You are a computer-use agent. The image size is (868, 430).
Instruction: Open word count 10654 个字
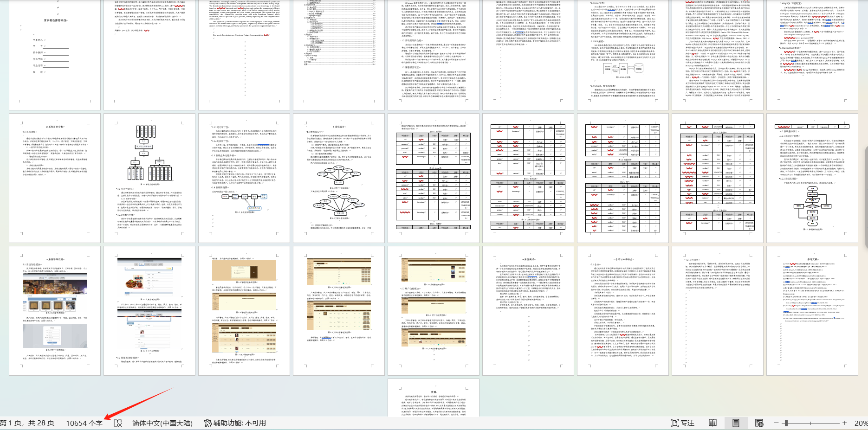pos(84,423)
